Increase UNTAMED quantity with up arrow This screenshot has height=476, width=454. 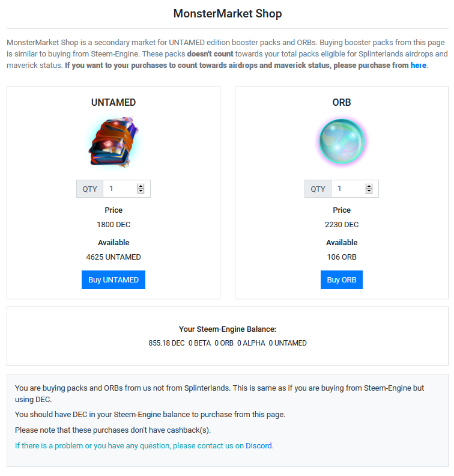coord(141,186)
